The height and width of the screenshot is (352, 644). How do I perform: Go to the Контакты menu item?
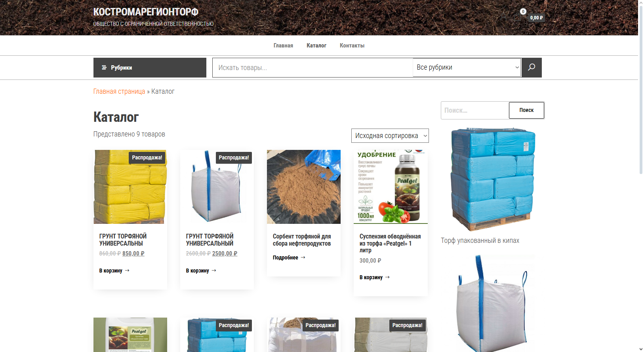(x=352, y=45)
